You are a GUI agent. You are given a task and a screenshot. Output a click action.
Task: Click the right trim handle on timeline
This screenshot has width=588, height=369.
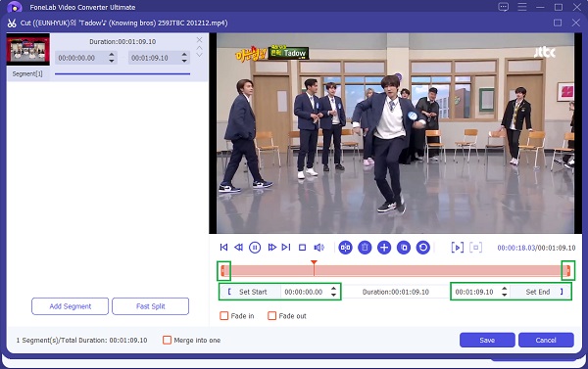click(x=568, y=270)
